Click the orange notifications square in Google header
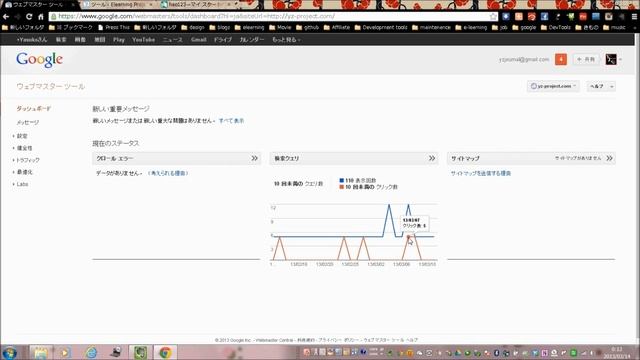 click(561, 59)
